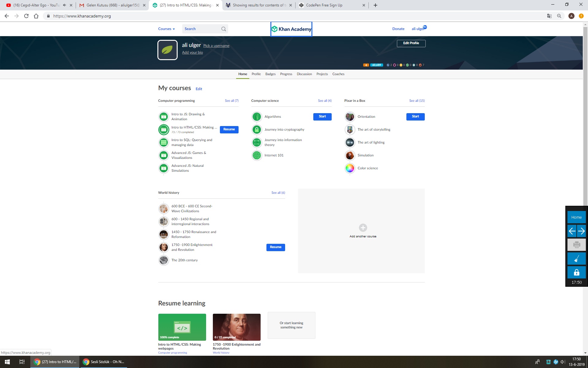Click the side panel printer icon
The image size is (588, 368).
576,245
